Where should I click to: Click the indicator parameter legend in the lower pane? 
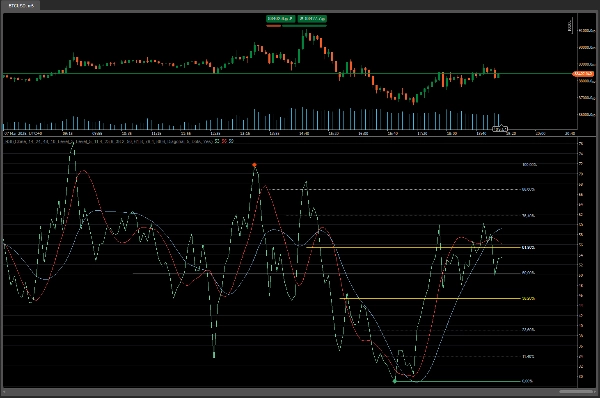point(109,141)
